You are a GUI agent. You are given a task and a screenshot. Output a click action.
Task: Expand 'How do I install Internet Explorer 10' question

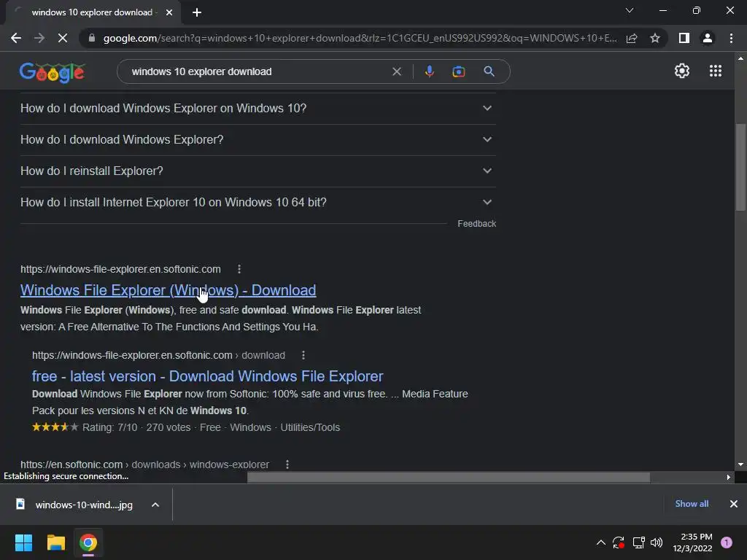(x=258, y=203)
